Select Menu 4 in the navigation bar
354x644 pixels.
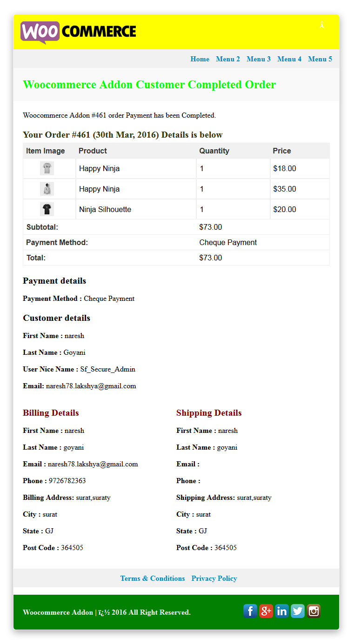pyautogui.click(x=289, y=59)
